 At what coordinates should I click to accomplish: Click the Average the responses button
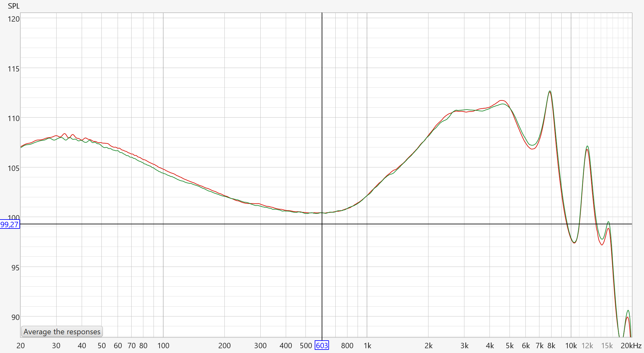tap(62, 332)
